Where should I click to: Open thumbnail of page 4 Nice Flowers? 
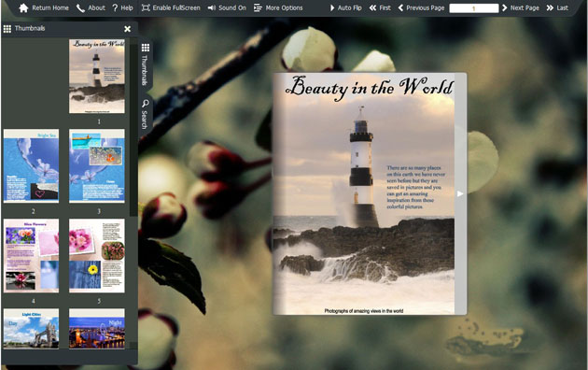(31, 256)
